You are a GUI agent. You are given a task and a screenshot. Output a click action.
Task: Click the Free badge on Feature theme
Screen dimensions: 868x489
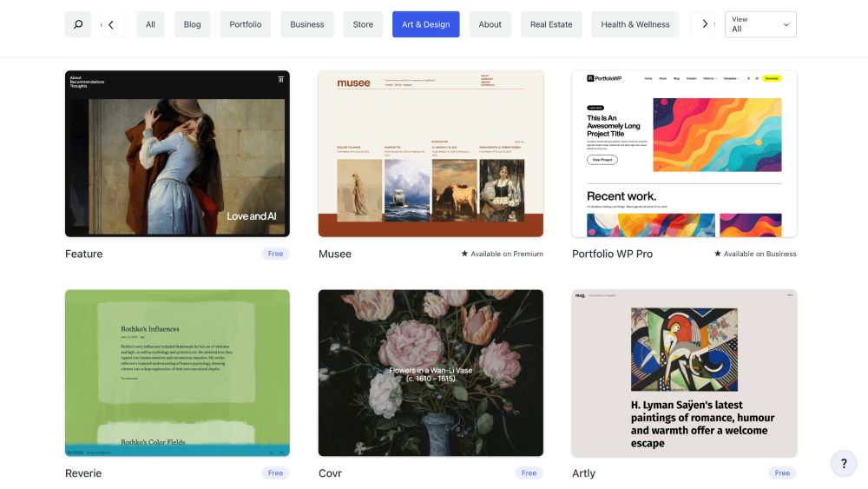(x=276, y=254)
